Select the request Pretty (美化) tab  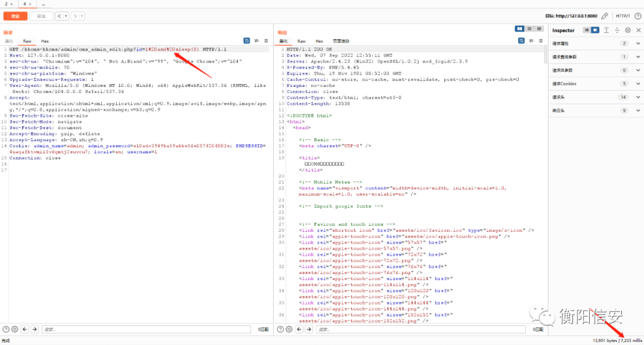[9, 41]
